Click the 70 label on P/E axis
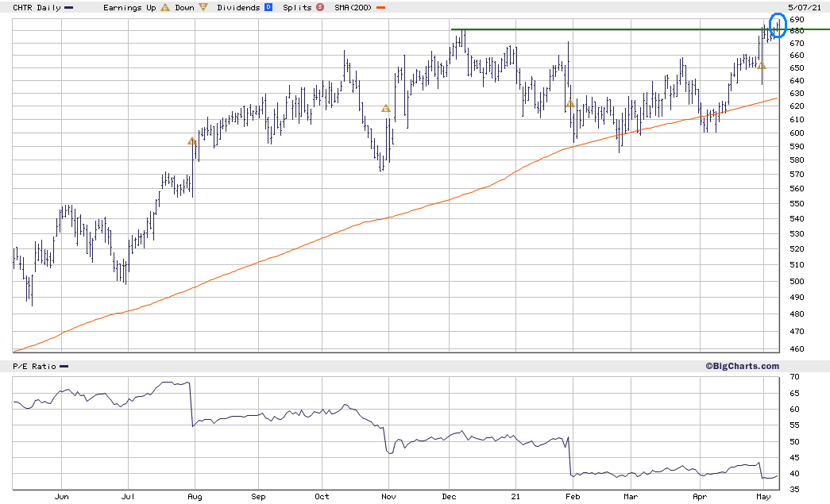Image resolution: width=830 pixels, height=504 pixels. point(794,377)
